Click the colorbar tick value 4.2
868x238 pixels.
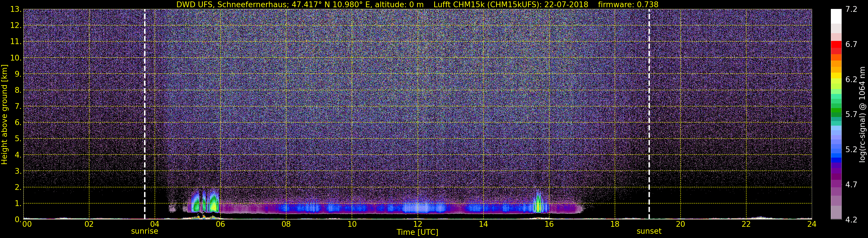coord(851,220)
